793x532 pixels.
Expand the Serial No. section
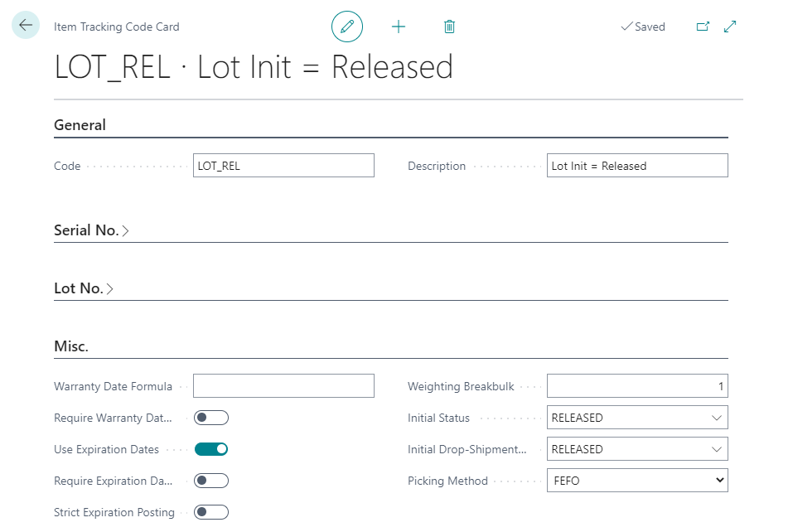(91, 230)
